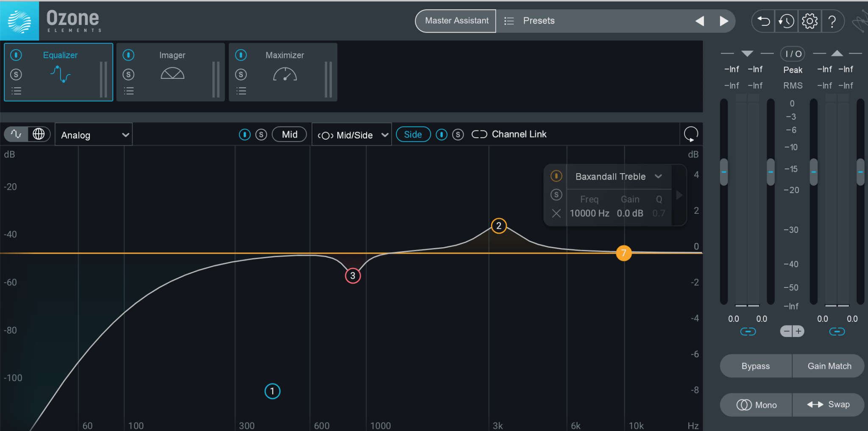Open settings gear icon
This screenshot has height=431, width=868.
809,21
